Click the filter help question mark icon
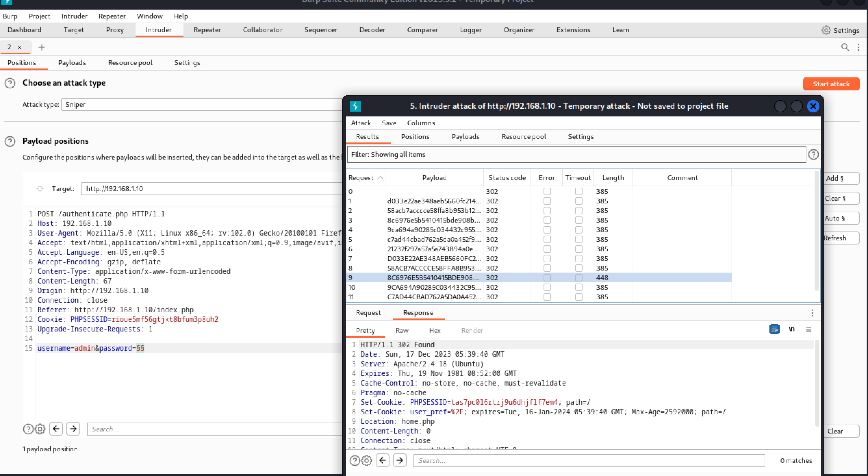 (813, 154)
